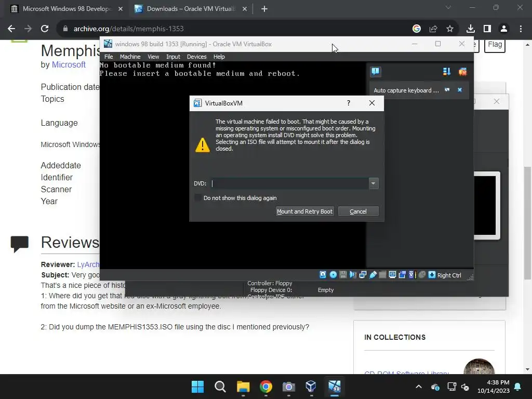The height and width of the screenshot is (399, 532).
Task: Bookmark this page with the star icon
Action: point(449,29)
